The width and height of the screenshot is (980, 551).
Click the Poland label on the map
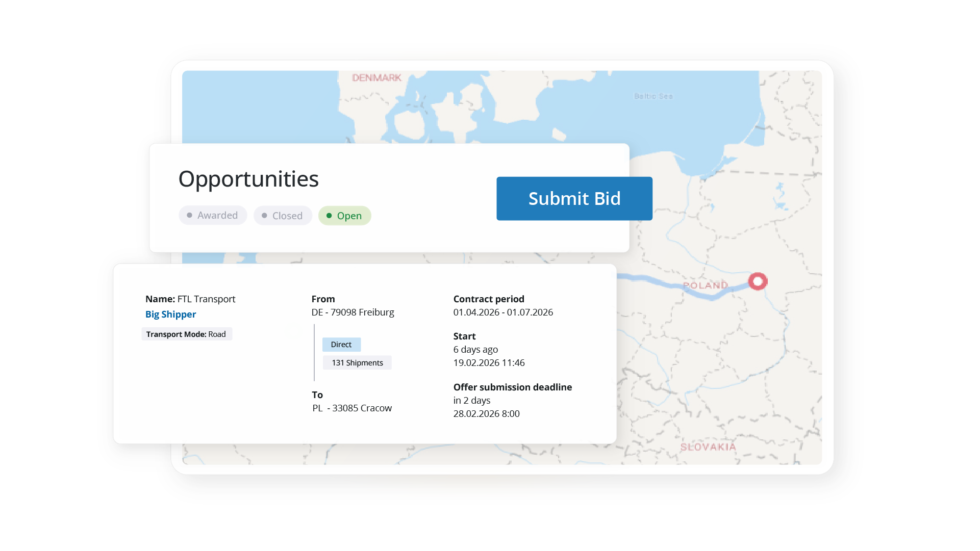click(x=706, y=285)
